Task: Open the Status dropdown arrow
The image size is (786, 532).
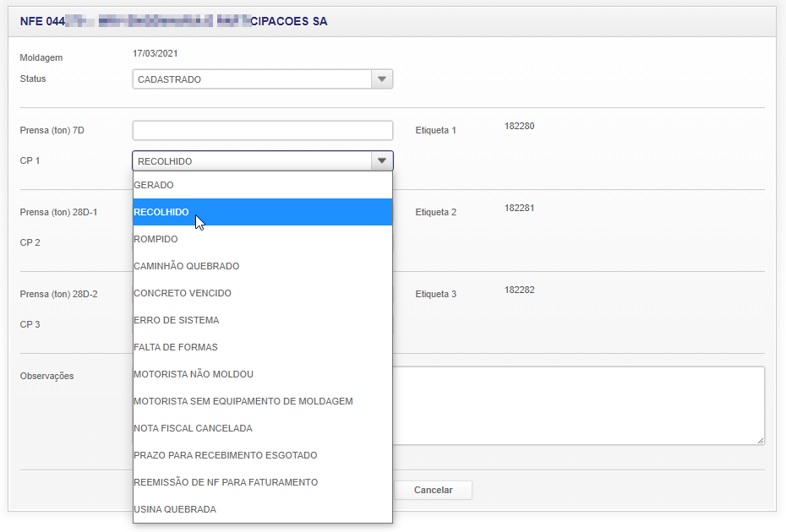Action: 382,79
